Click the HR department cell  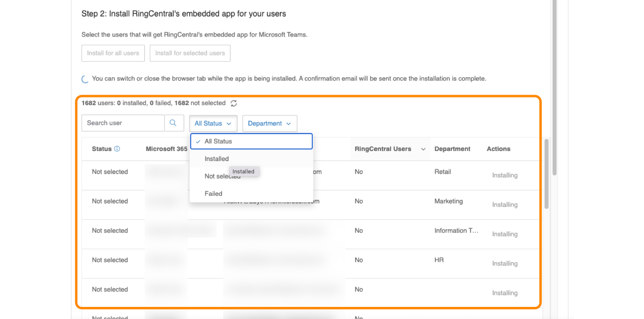pos(439,260)
